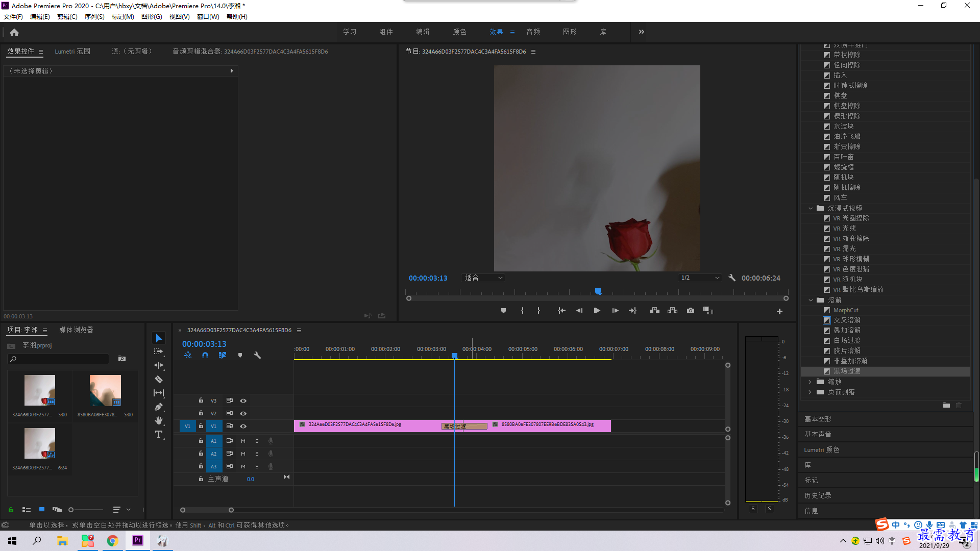Mute the A3 audio track
The height and width of the screenshot is (551, 980).
tap(243, 466)
